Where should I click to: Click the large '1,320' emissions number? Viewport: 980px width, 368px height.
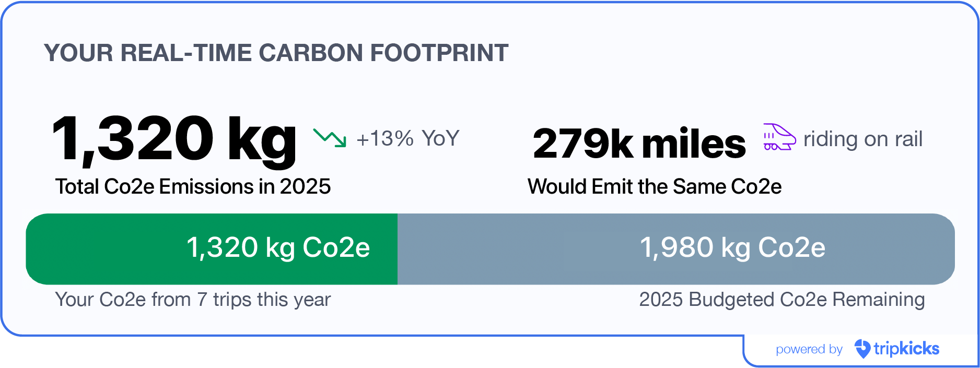(133, 139)
